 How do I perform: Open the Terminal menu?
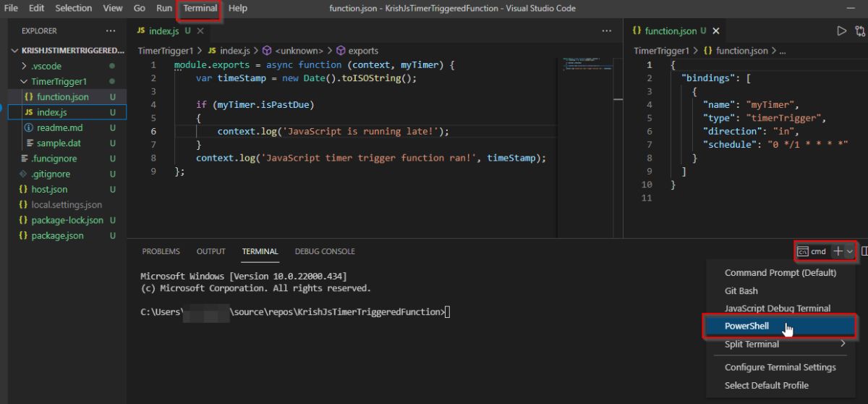200,8
